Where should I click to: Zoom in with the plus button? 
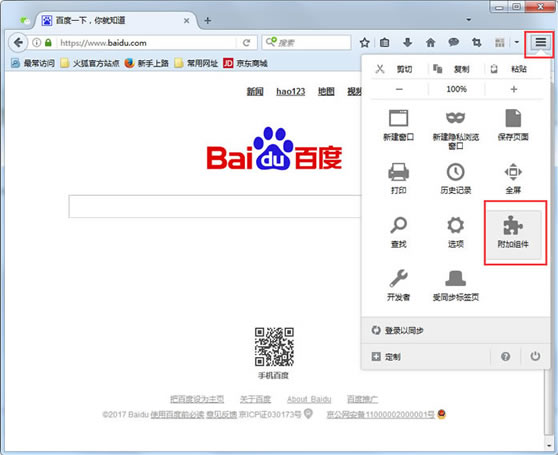[x=514, y=89]
